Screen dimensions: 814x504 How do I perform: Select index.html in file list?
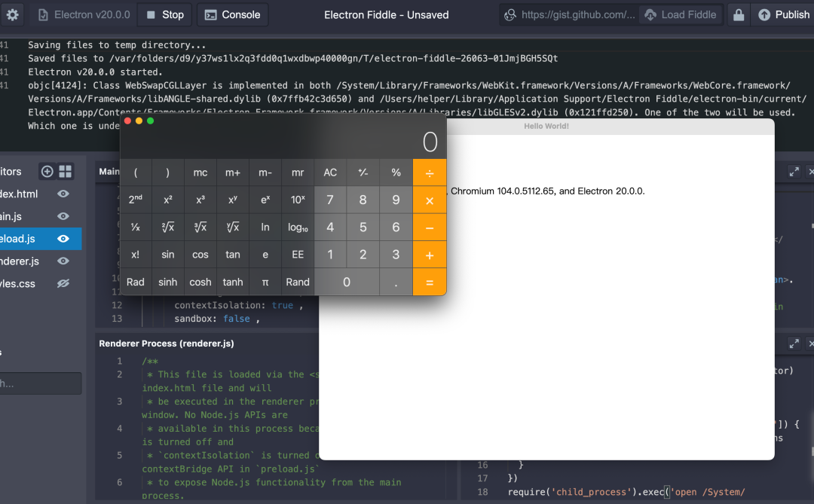pyautogui.click(x=19, y=194)
